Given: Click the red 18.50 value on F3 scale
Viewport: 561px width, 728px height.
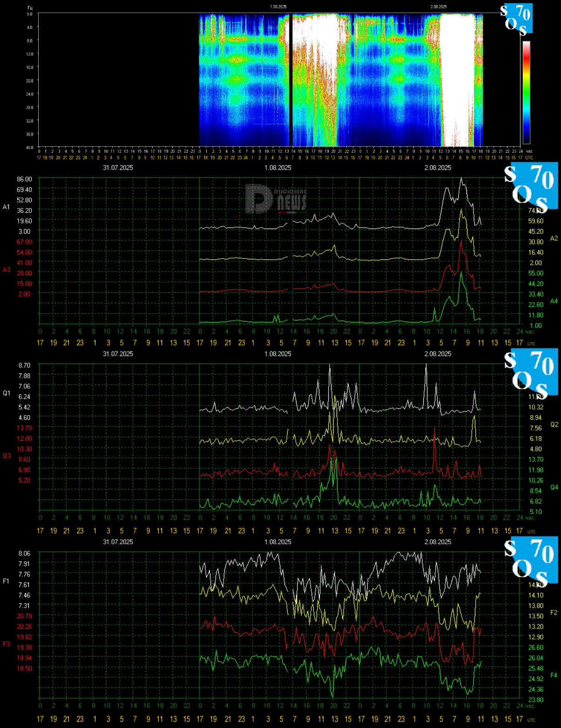Looking at the screenshot, I should pos(25,668).
